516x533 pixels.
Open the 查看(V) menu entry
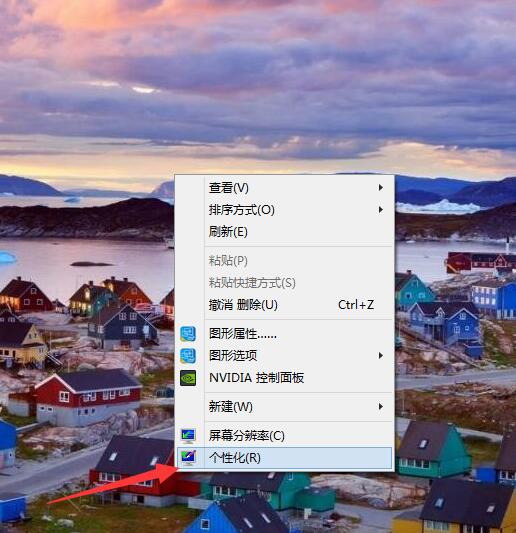(x=284, y=188)
